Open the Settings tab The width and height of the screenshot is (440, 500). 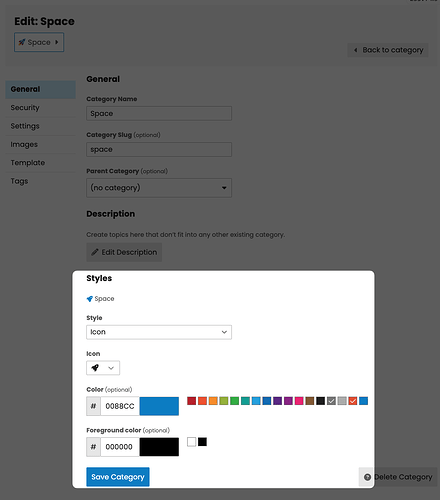40,126
